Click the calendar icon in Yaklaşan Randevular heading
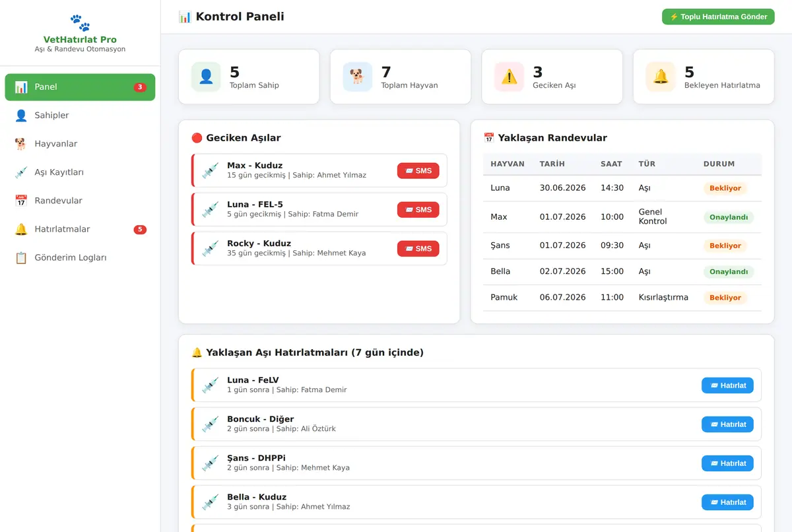Screen dimensions: 792x532 [489, 138]
